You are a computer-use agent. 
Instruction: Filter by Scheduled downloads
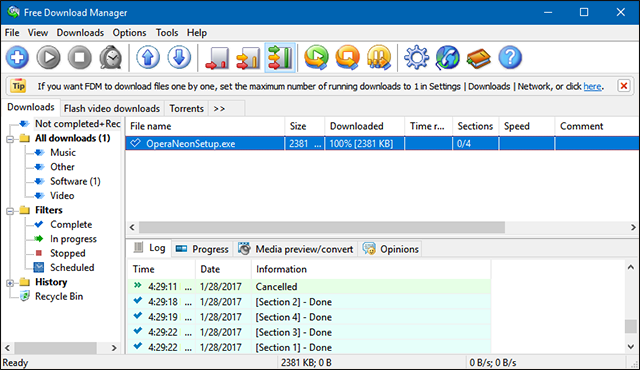point(72,268)
